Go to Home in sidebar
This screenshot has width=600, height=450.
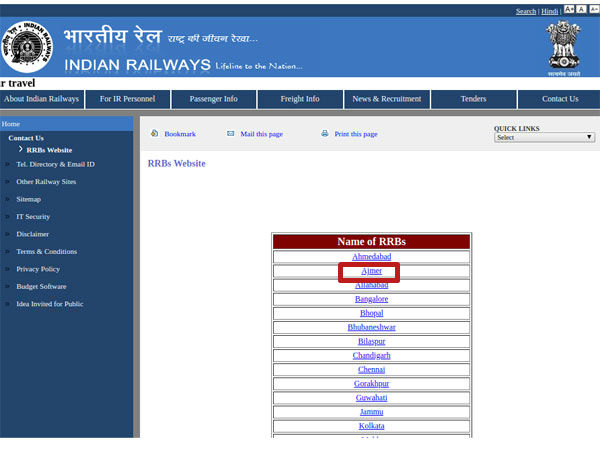click(11, 124)
